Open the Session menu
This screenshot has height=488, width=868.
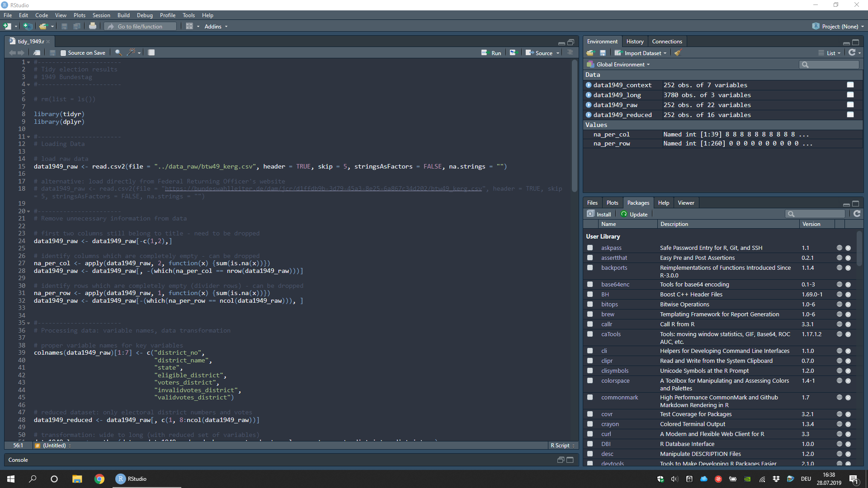(x=101, y=15)
